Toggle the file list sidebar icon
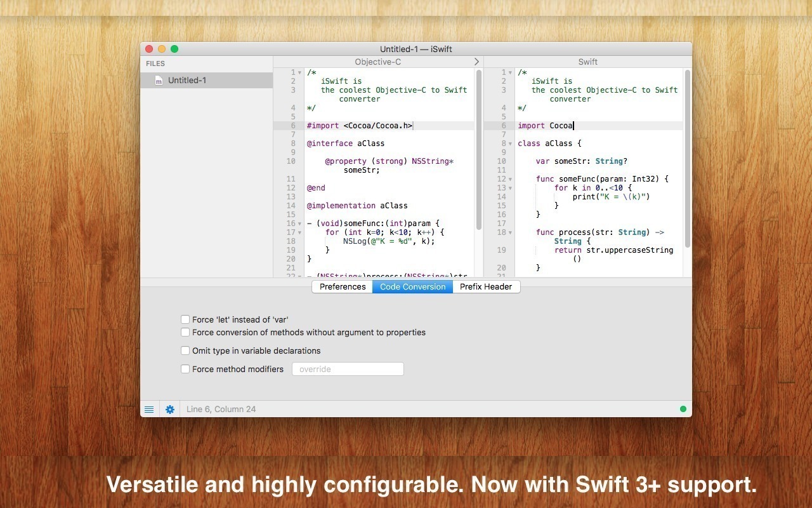This screenshot has height=508, width=812. tap(149, 410)
